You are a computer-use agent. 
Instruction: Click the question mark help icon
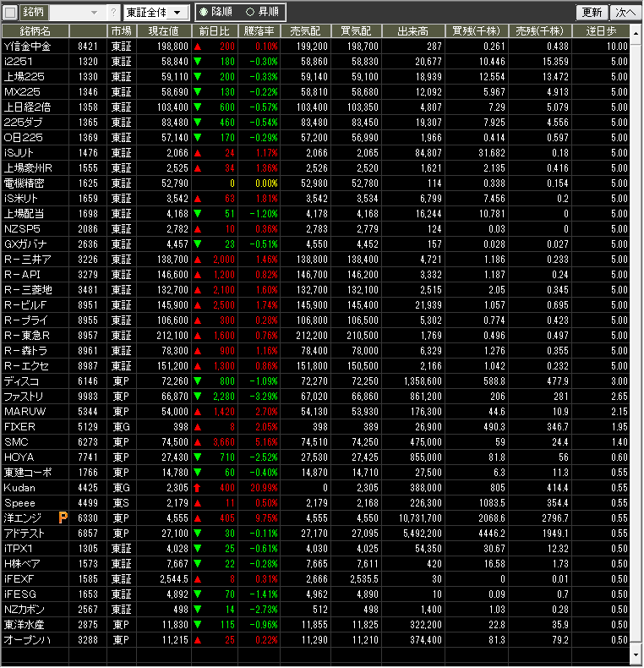click(114, 13)
